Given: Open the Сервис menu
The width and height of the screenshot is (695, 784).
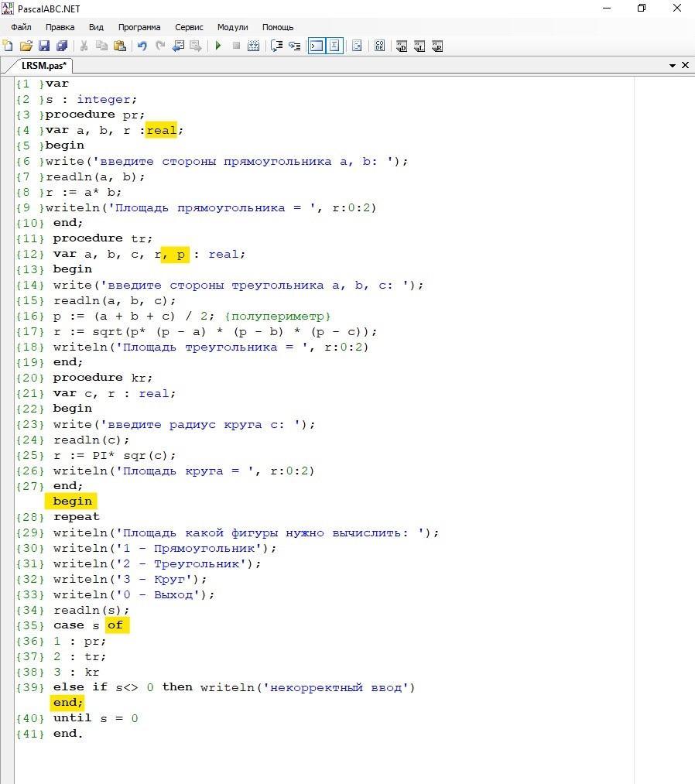Looking at the screenshot, I should tap(189, 27).
